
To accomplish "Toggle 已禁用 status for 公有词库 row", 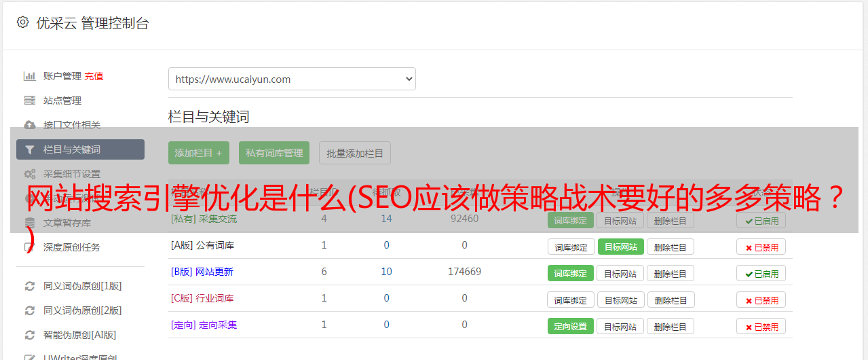I will click(x=761, y=247).
